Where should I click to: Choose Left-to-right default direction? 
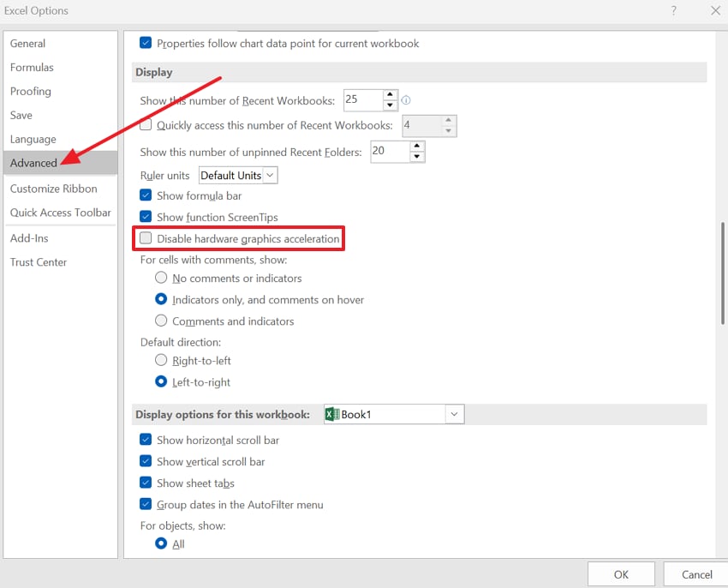click(161, 381)
